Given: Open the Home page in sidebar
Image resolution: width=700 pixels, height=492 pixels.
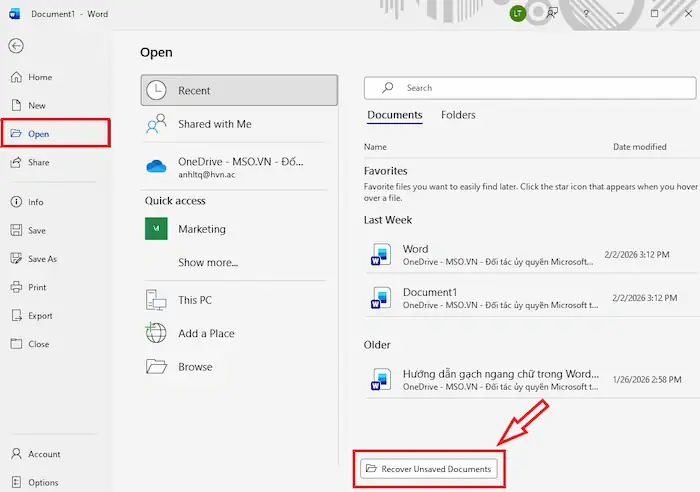Looking at the screenshot, I should tap(40, 77).
